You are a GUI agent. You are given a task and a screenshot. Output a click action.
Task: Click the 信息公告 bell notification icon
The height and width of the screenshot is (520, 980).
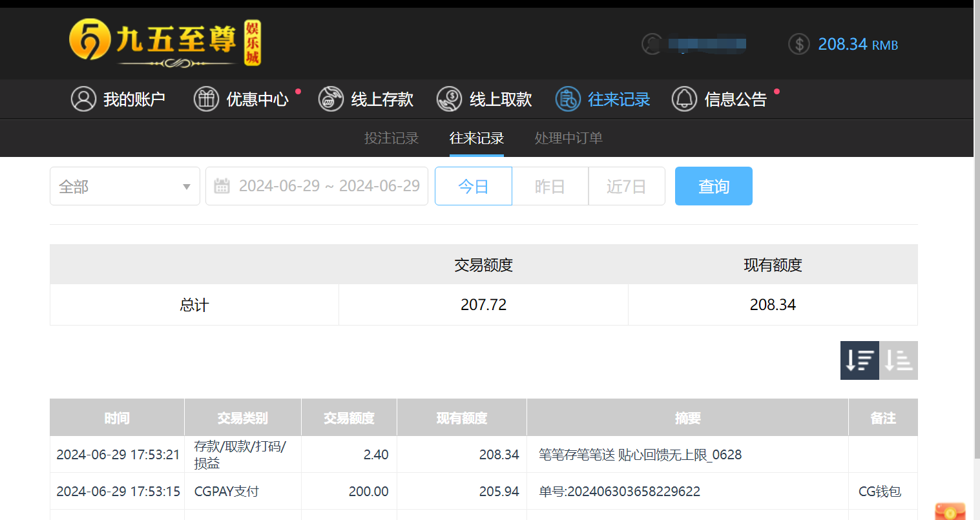click(x=684, y=99)
